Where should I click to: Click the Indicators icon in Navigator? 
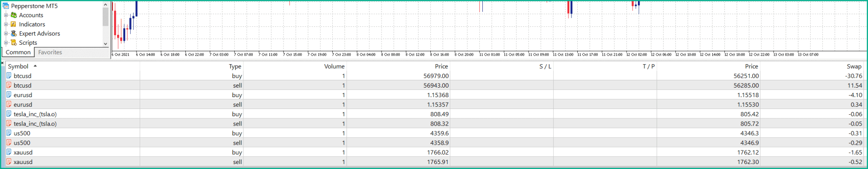tap(14, 24)
